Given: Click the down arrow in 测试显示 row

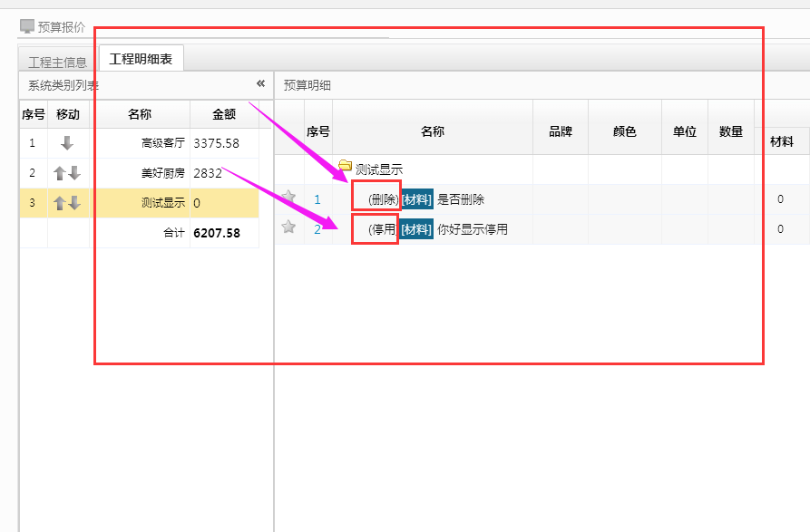Looking at the screenshot, I should tap(74, 203).
